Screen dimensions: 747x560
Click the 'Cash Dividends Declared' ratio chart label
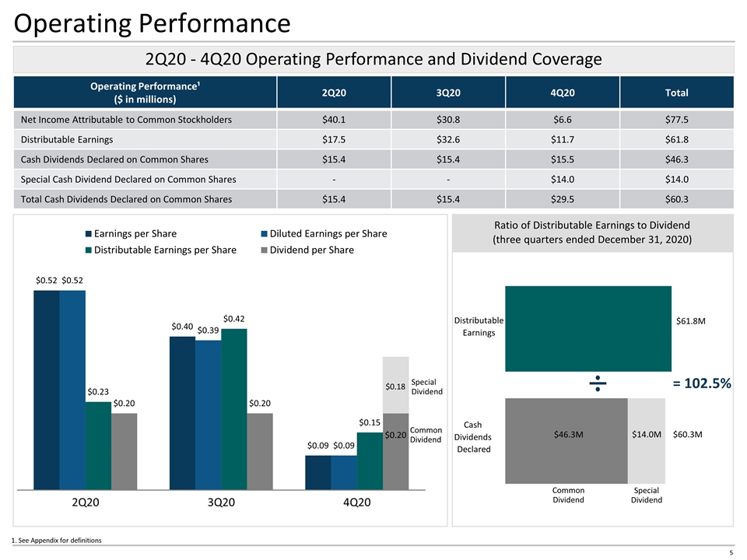[472, 437]
